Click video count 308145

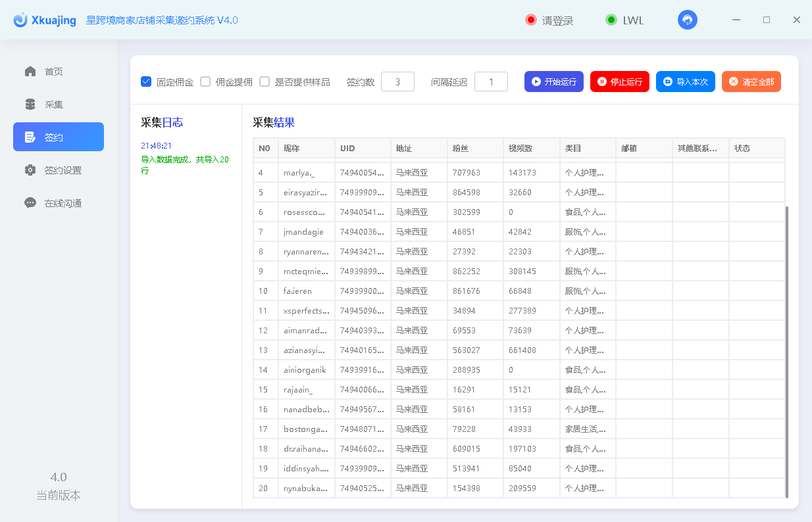pos(522,272)
